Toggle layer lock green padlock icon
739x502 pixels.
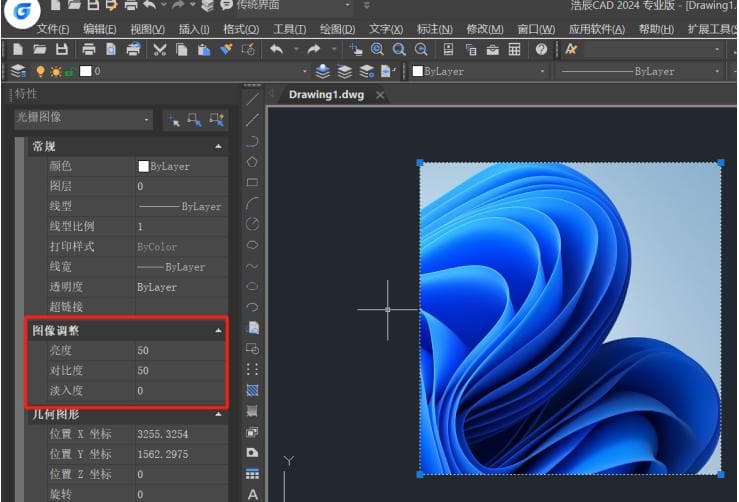(70, 72)
